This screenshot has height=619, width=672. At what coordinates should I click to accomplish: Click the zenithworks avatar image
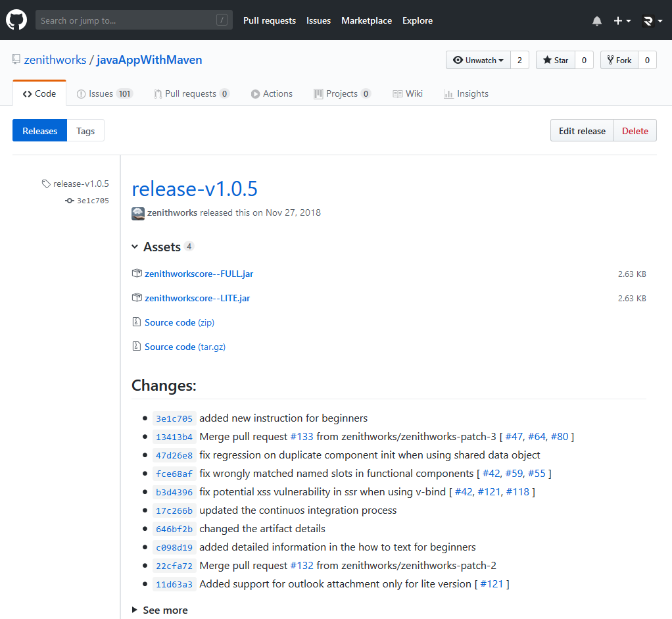pyautogui.click(x=138, y=214)
